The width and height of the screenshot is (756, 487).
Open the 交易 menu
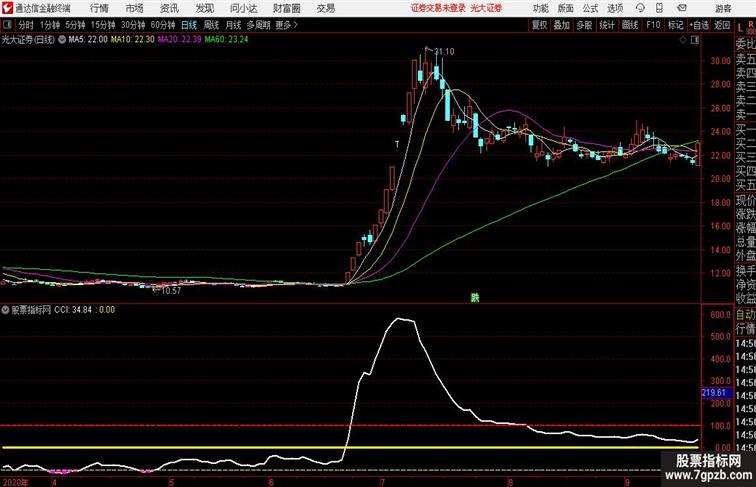tap(325, 8)
